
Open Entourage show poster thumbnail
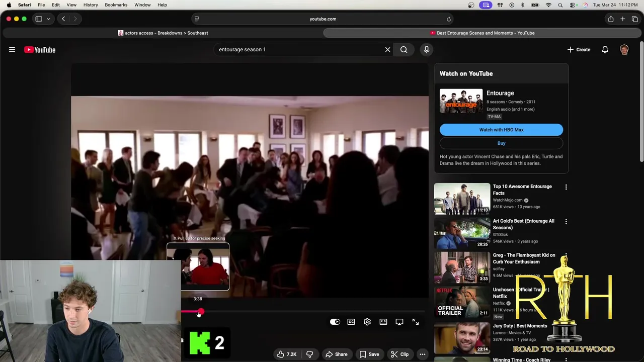pyautogui.click(x=461, y=101)
